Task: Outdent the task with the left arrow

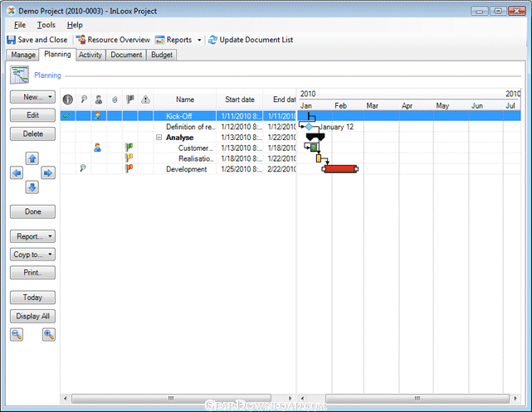Action: (x=17, y=173)
